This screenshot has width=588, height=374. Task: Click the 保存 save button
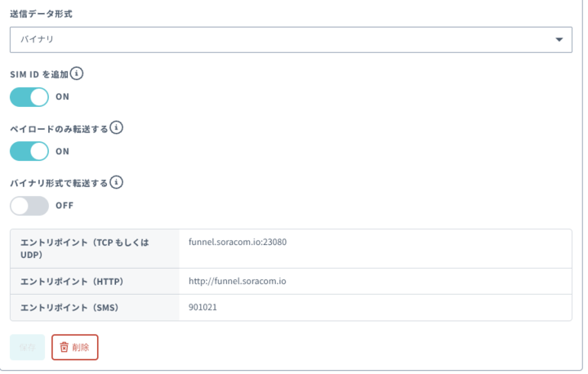tap(28, 347)
